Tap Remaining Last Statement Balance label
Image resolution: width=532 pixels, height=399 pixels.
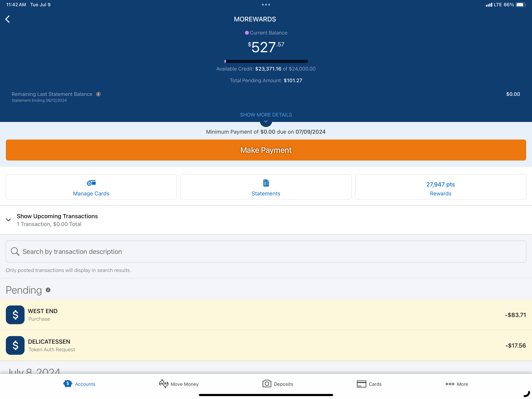pos(52,94)
